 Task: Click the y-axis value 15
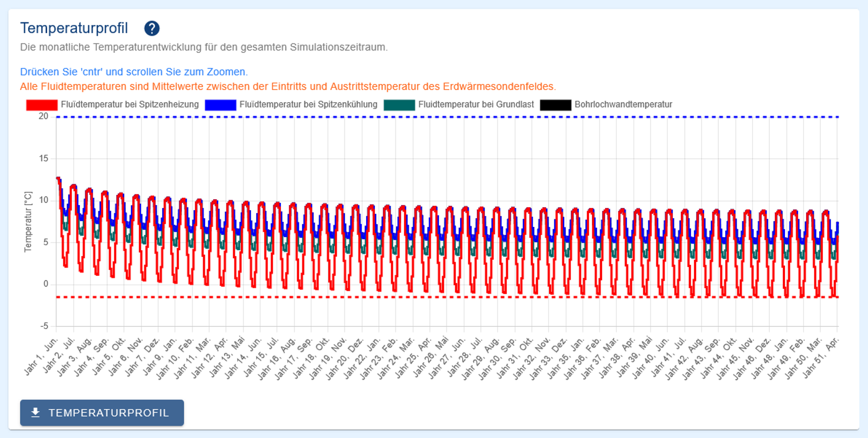click(43, 158)
